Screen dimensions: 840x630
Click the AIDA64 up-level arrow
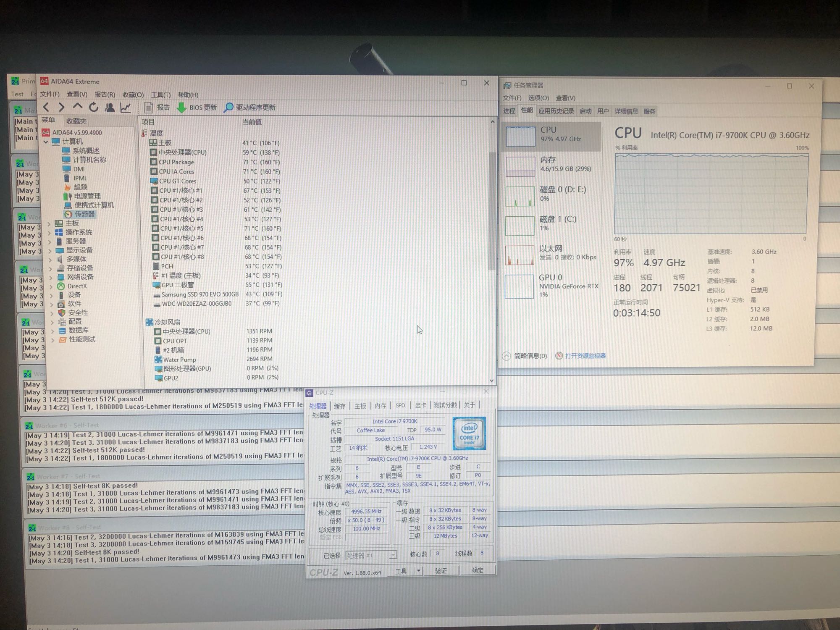pyautogui.click(x=77, y=107)
